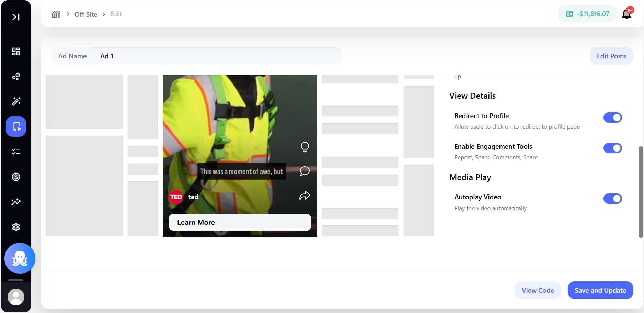This screenshot has width=644, height=313.
Task: Navigate to Off Site breadcrumb
Action: coord(86,14)
